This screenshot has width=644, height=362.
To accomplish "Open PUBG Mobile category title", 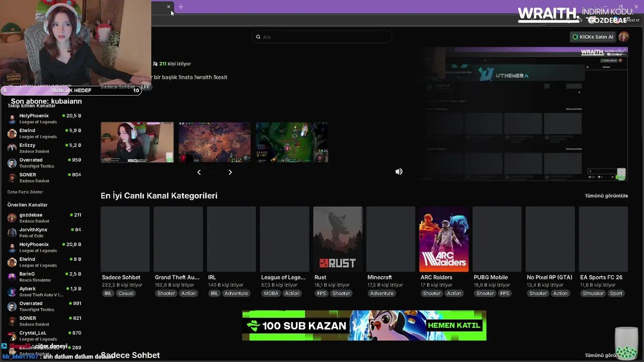I will [491, 277].
